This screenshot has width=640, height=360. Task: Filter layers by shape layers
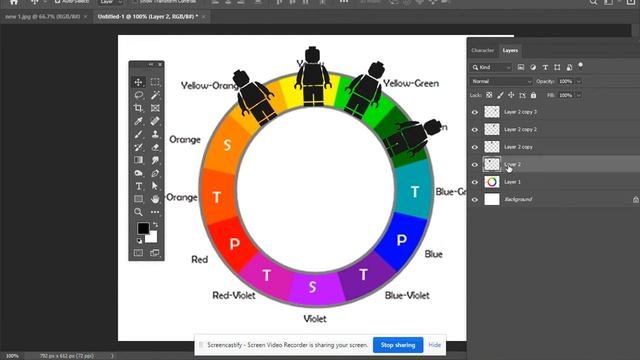[x=557, y=67]
